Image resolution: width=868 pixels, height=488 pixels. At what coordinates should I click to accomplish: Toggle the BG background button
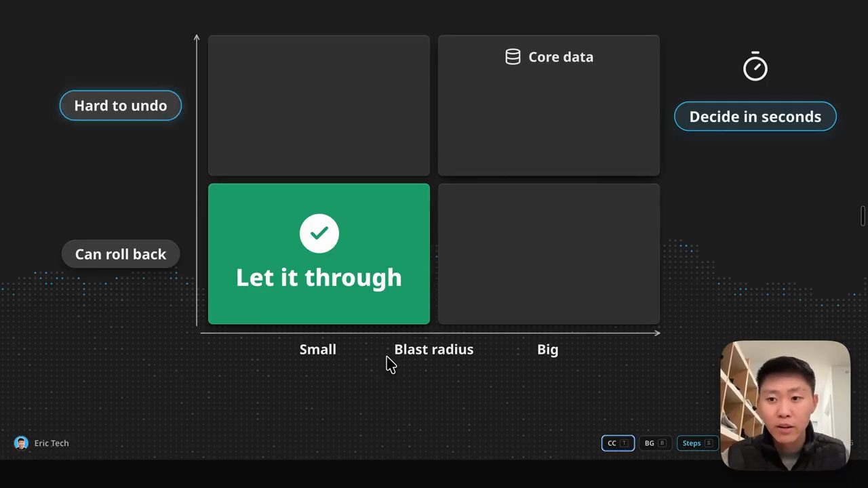click(655, 443)
